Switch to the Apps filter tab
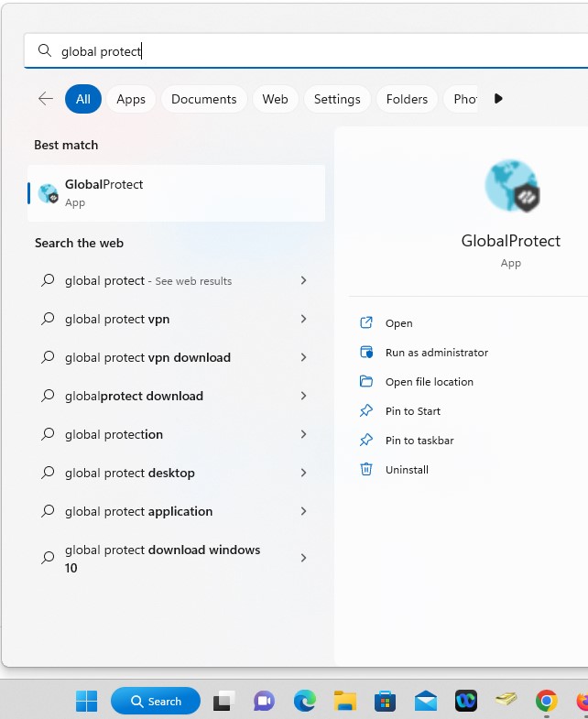Image resolution: width=588 pixels, height=719 pixels. pos(131,99)
